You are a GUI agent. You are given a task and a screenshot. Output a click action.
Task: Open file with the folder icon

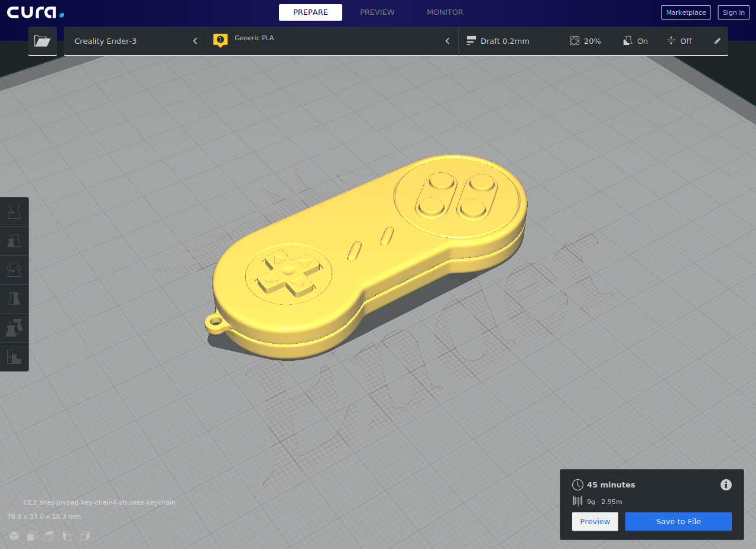coord(43,41)
